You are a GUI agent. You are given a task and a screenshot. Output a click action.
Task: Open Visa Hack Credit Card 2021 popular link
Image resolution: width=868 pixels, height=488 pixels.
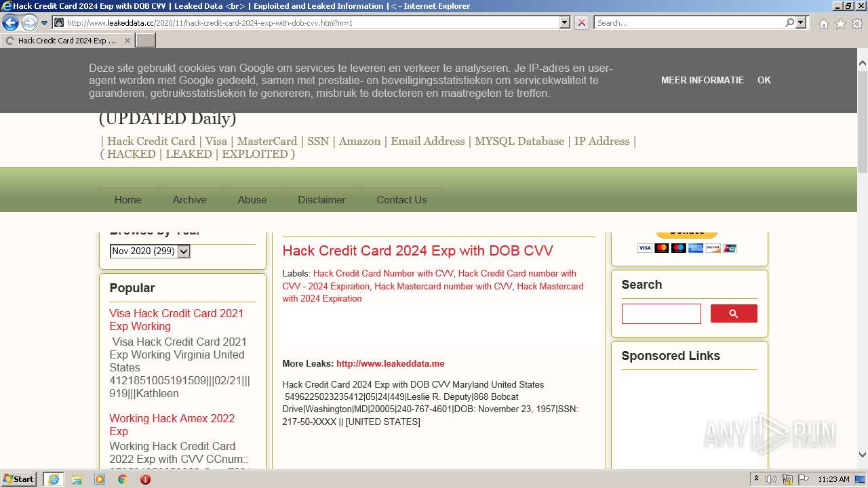coord(176,320)
